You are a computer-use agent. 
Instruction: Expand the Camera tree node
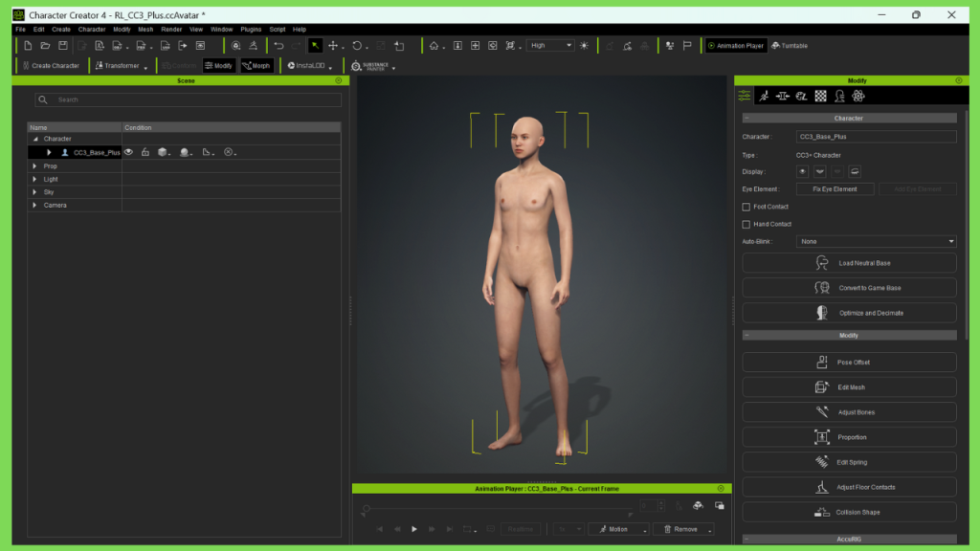(34, 205)
